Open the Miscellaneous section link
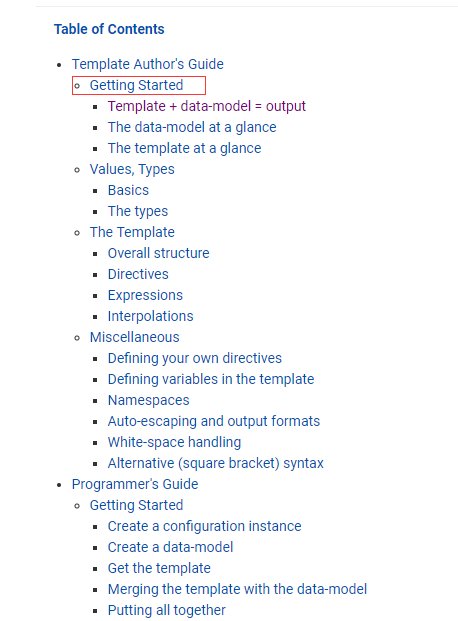This screenshot has width=458, height=621. pos(135,337)
